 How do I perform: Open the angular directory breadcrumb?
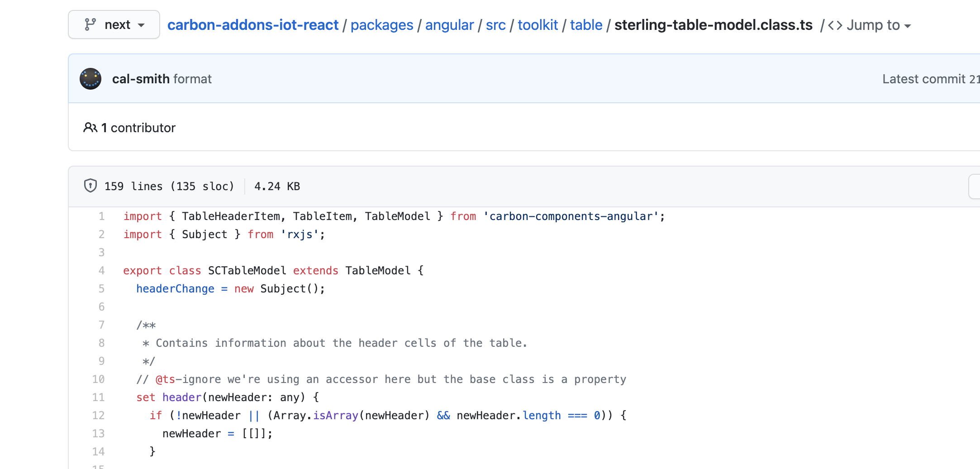[x=449, y=25]
